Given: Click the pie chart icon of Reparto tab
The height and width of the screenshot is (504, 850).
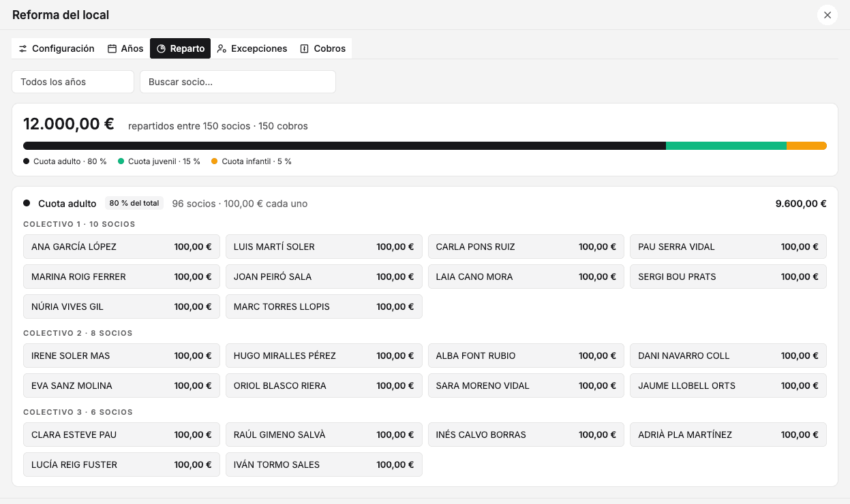Looking at the screenshot, I should (x=162, y=49).
